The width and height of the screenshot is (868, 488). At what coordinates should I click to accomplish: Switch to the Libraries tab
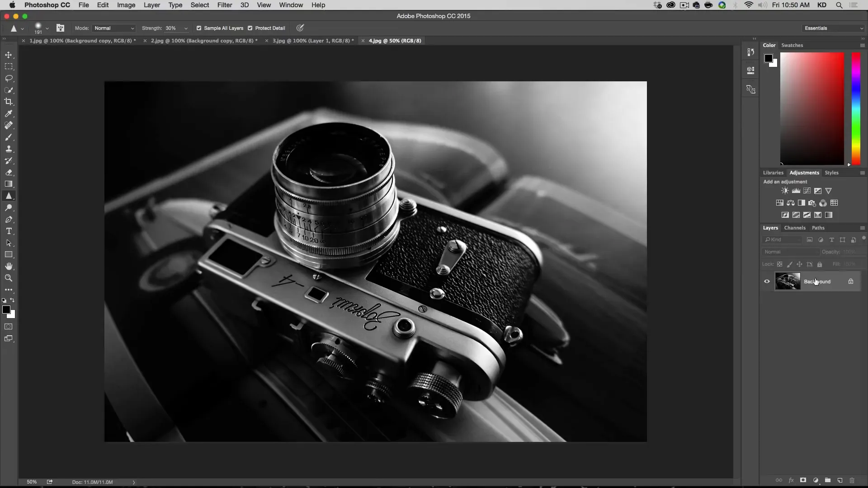tap(773, 173)
